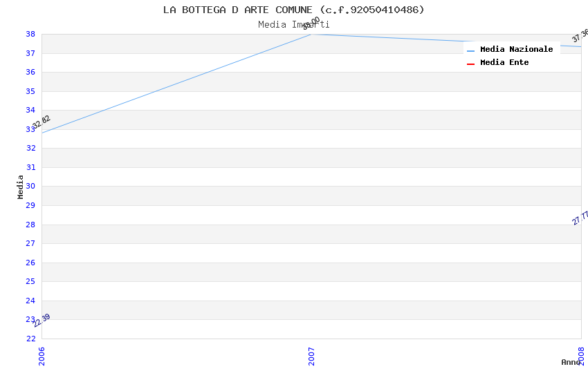Screen dimensions: 588x380
Task: Click the y-axis value 22
Action: (31, 339)
